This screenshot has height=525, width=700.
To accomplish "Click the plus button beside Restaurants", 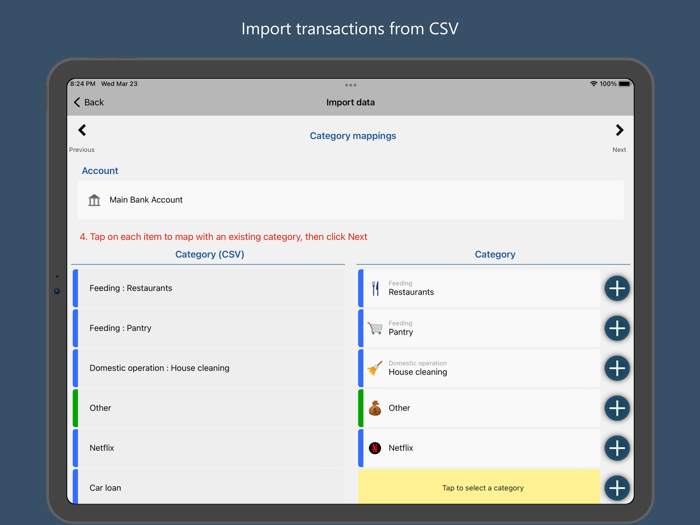I will pyautogui.click(x=617, y=288).
